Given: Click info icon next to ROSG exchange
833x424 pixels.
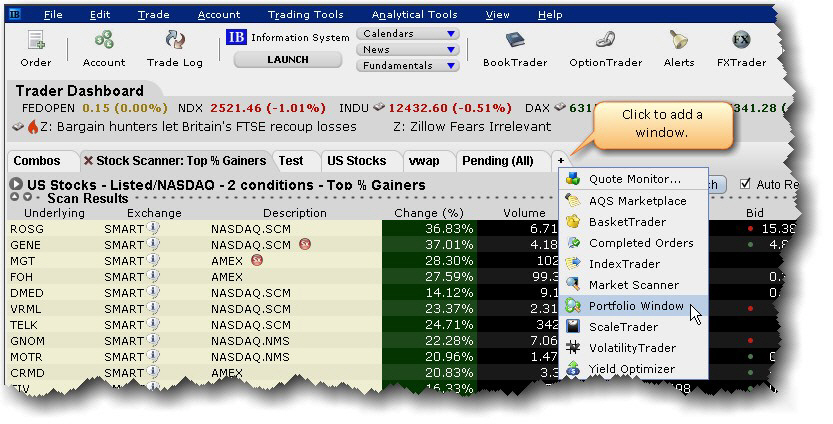Looking at the screenshot, I should pos(154,229).
